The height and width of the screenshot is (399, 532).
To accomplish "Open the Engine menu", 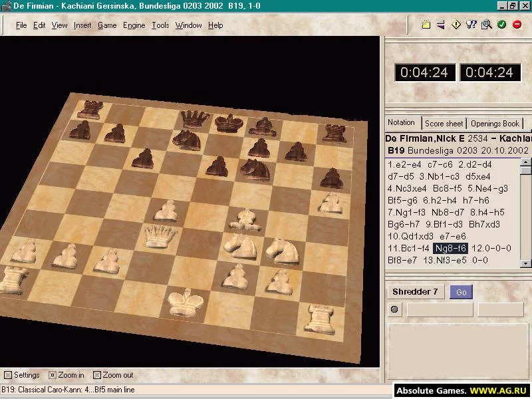I will (134, 25).
